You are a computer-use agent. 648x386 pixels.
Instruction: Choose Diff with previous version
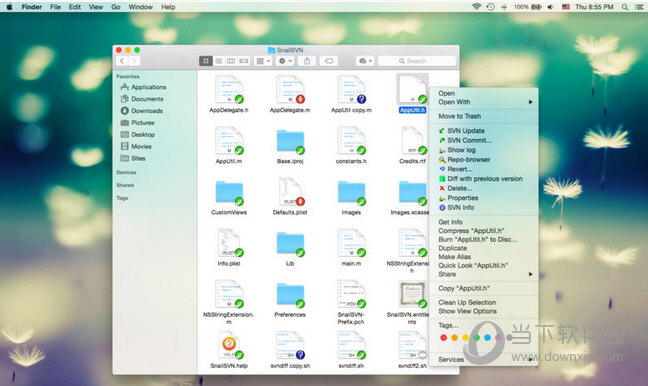coord(484,179)
